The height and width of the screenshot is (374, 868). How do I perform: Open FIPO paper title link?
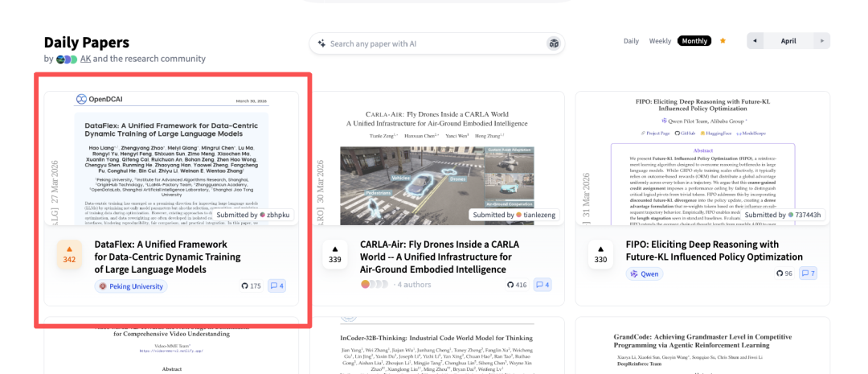[x=714, y=250]
